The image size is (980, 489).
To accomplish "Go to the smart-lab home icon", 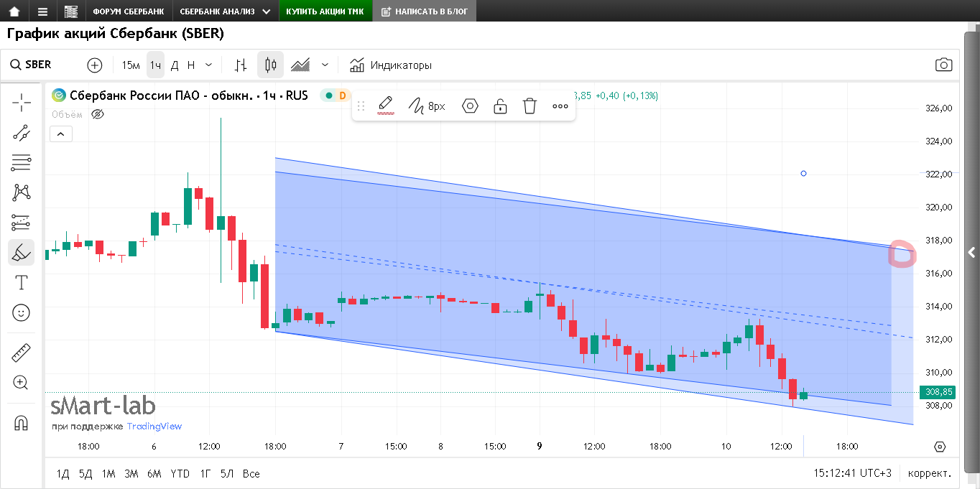I will 14,11.
